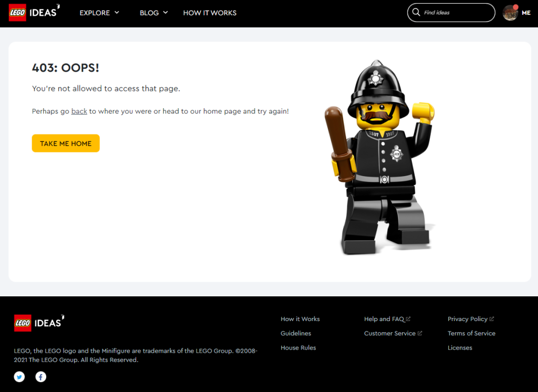Image resolution: width=538 pixels, height=392 pixels.
Task: Click the search magnifier icon
Action: 416,13
